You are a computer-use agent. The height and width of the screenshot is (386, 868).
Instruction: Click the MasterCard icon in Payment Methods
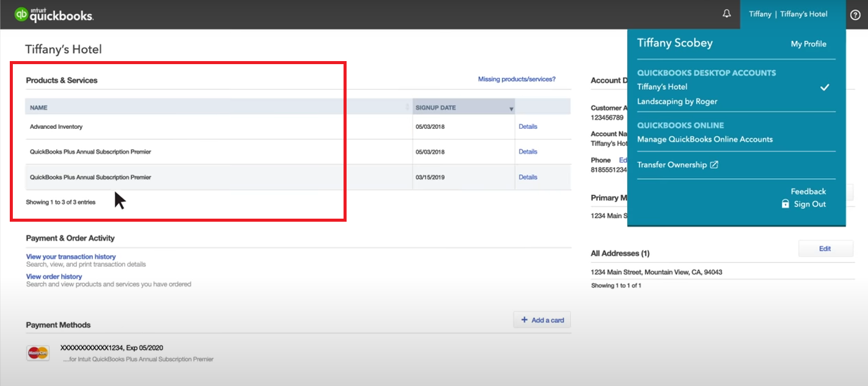point(38,352)
